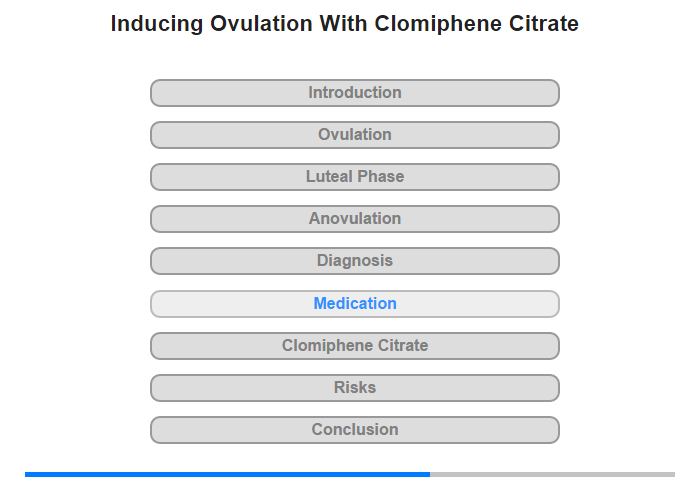The height and width of the screenshot is (480, 700).
Task: Pick the section listed just before Conclusion
Action: (x=355, y=388)
